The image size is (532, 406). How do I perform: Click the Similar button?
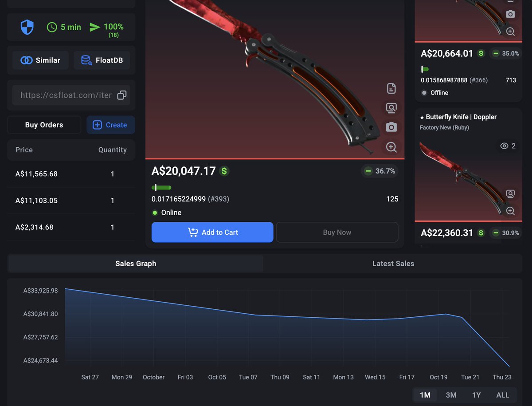40,60
